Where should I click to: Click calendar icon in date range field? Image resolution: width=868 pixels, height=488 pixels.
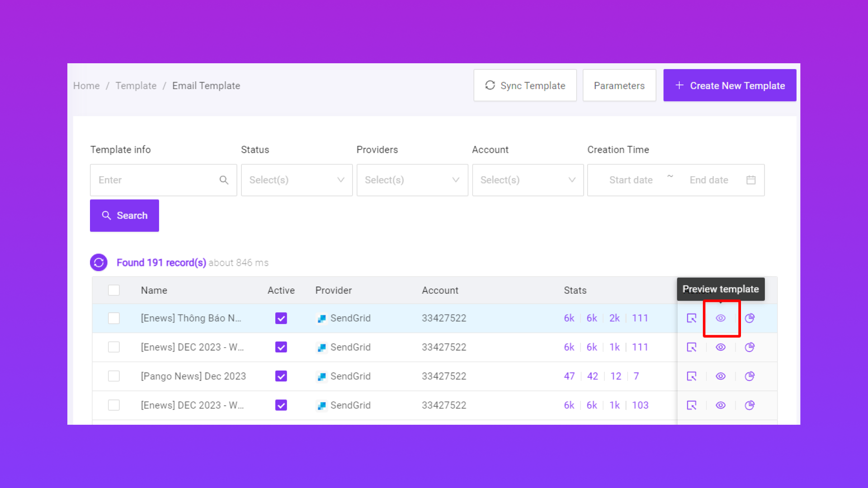[x=751, y=180]
